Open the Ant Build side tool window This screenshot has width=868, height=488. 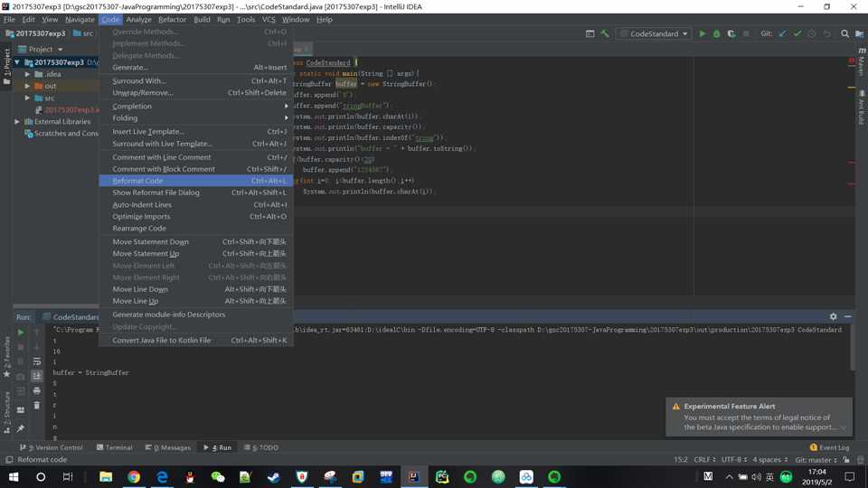point(862,108)
